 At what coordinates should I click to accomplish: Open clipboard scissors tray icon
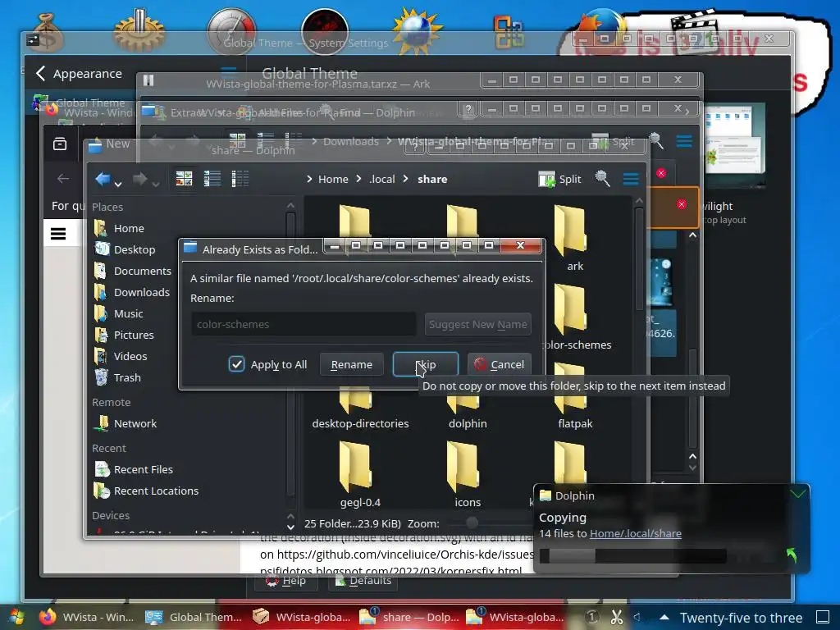(x=617, y=618)
